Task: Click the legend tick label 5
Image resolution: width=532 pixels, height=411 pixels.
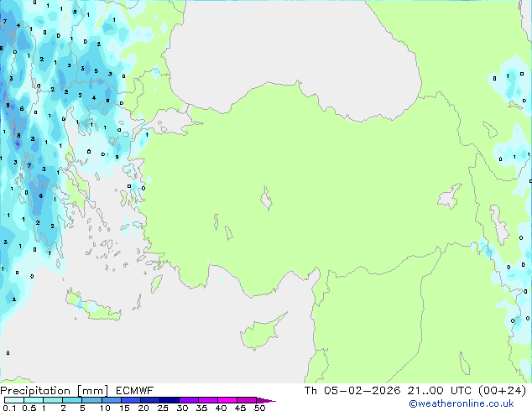Action: coord(82,408)
